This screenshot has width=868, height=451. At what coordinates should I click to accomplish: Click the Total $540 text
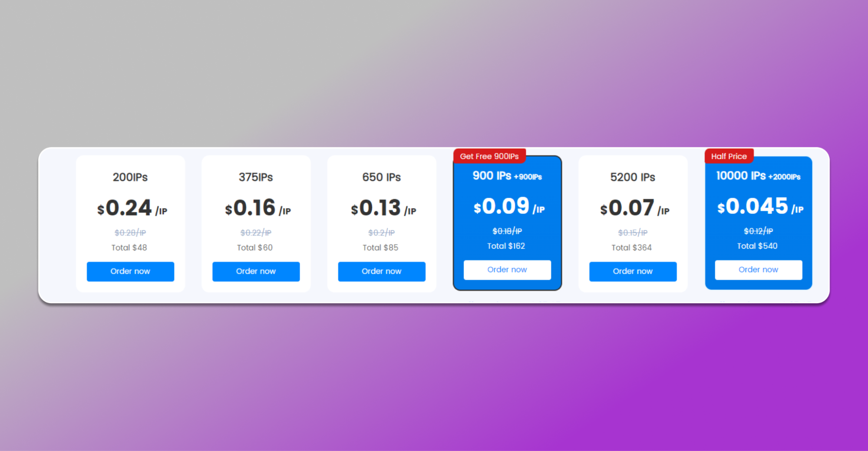coord(758,246)
